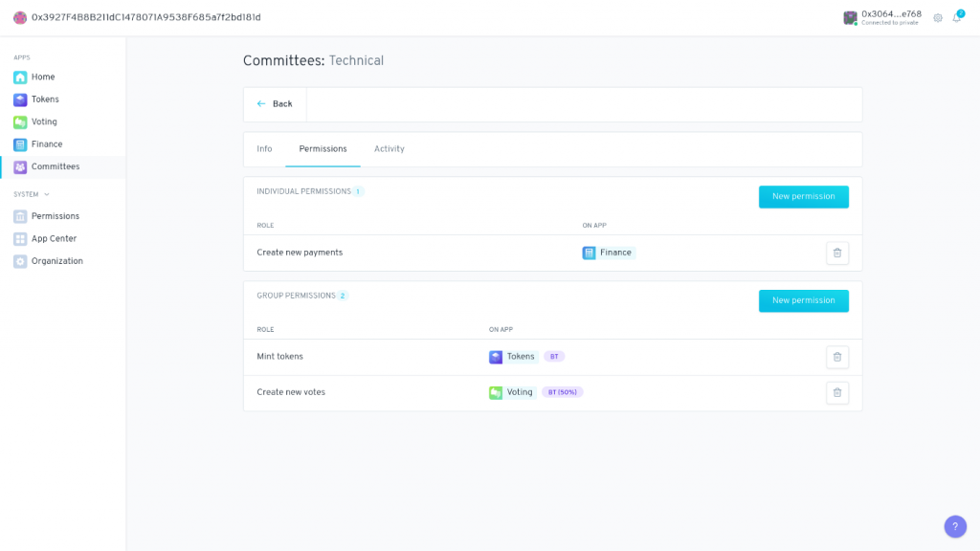Open Finance via its app badge
980x551 pixels.
(608, 252)
